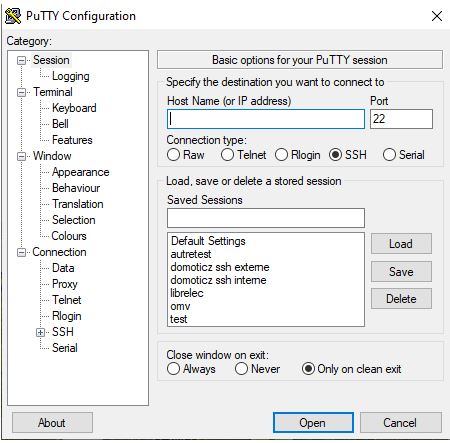Select the Logging category

pyautogui.click(x=71, y=76)
